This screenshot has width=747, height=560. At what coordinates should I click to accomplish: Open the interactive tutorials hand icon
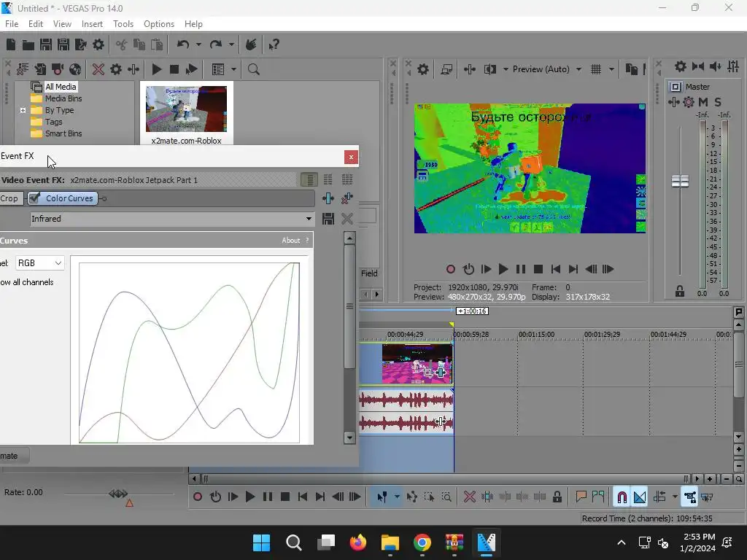click(251, 44)
